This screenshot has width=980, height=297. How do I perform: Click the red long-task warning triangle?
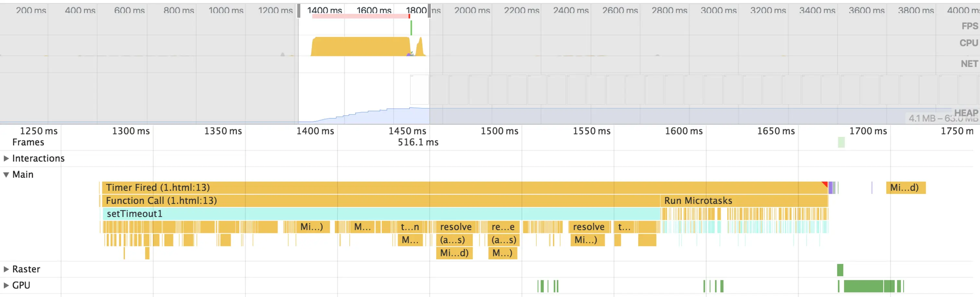(x=825, y=184)
